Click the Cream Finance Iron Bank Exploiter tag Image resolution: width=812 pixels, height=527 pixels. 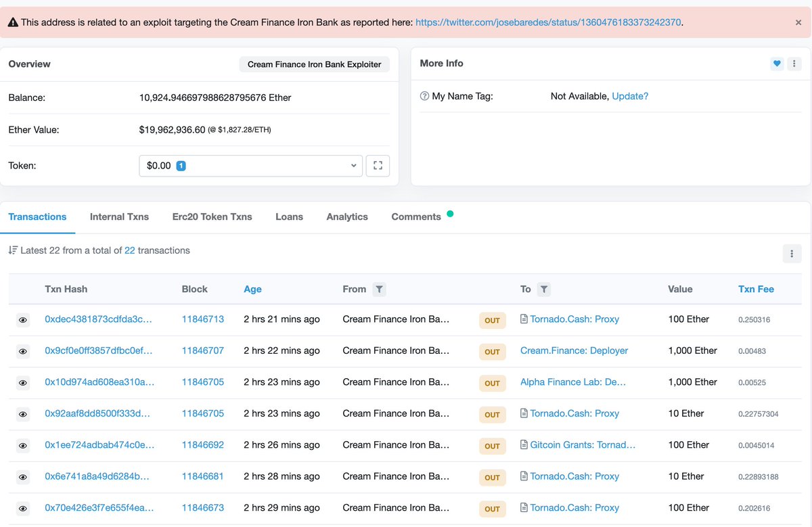click(314, 64)
